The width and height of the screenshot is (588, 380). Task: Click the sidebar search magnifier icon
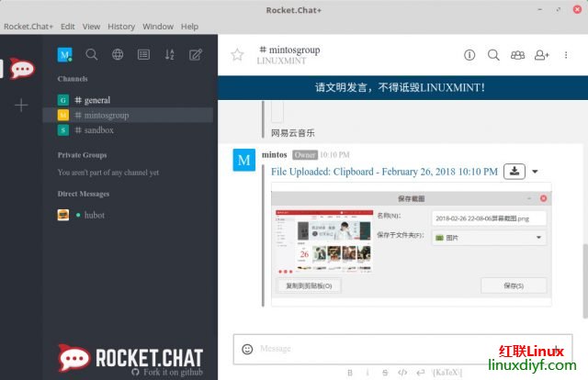coord(92,55)
